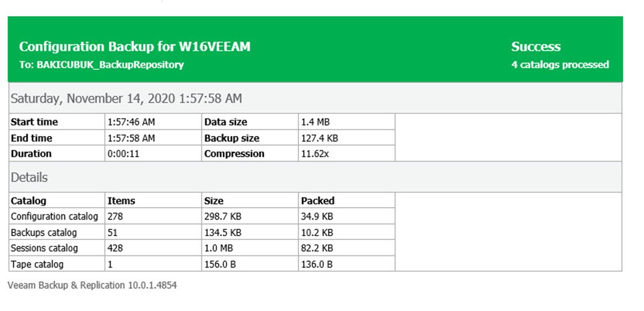Click the Data size value 1.4 MB
Image resolution: width=644 pixels, height=311 pixels.
tap(315, 122)
